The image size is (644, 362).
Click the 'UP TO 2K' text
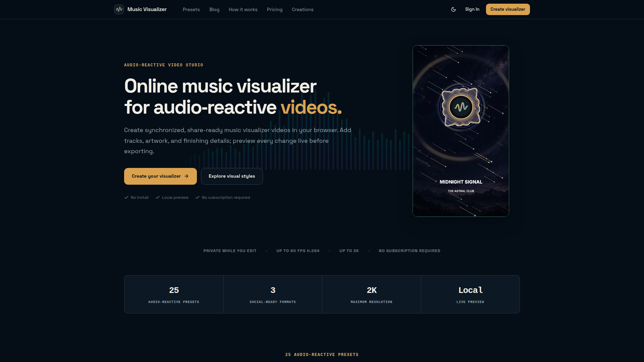coord(349,251)
